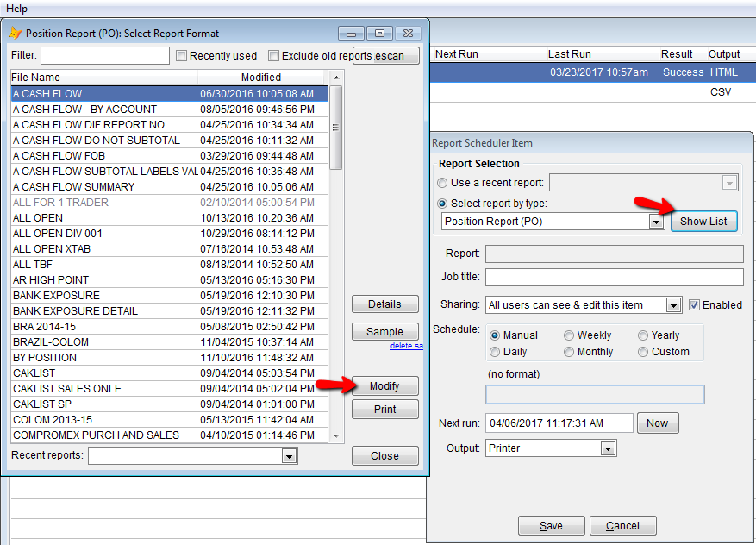Cancel the Report Scheduler Item
Image resolution: width=756 pixels, height=545 pixels.
pos(622,526)
